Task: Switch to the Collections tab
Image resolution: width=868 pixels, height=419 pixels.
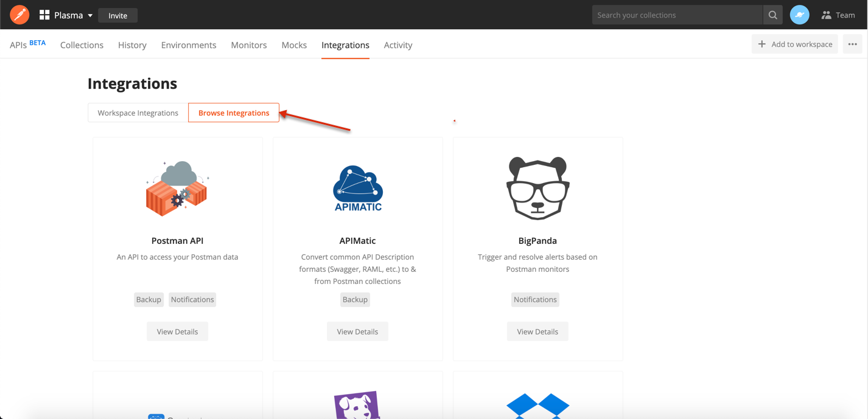Action: click(82, 45)
